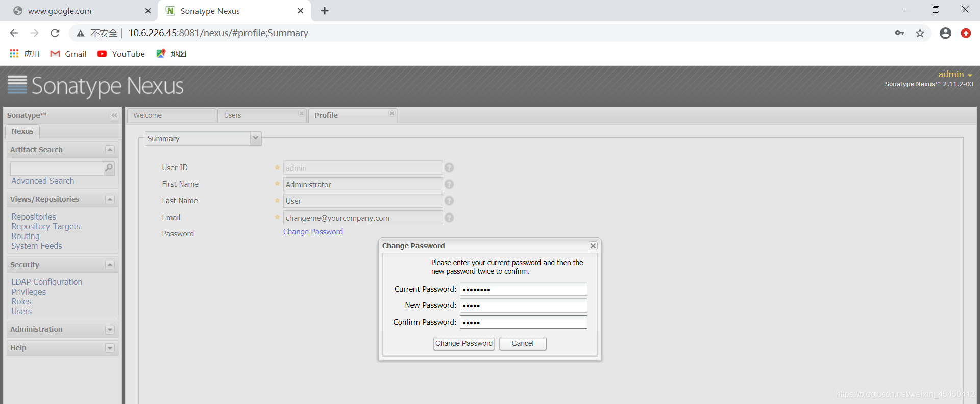Click the artifact search magnifier icon

(109, 168)
